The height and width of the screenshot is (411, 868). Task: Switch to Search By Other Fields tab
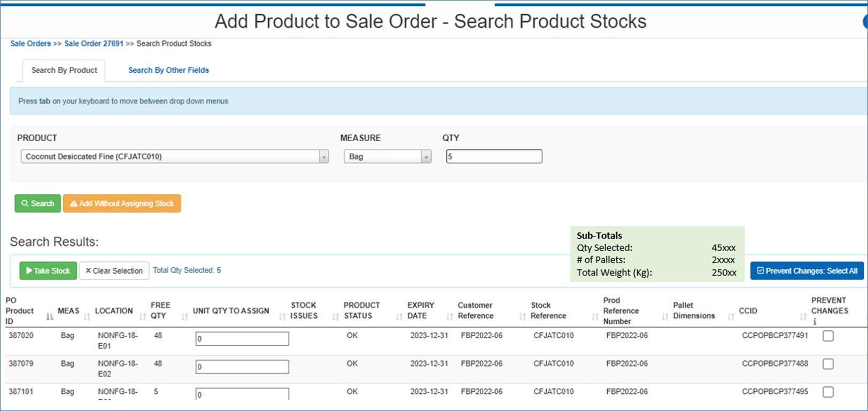pos(168,70)
